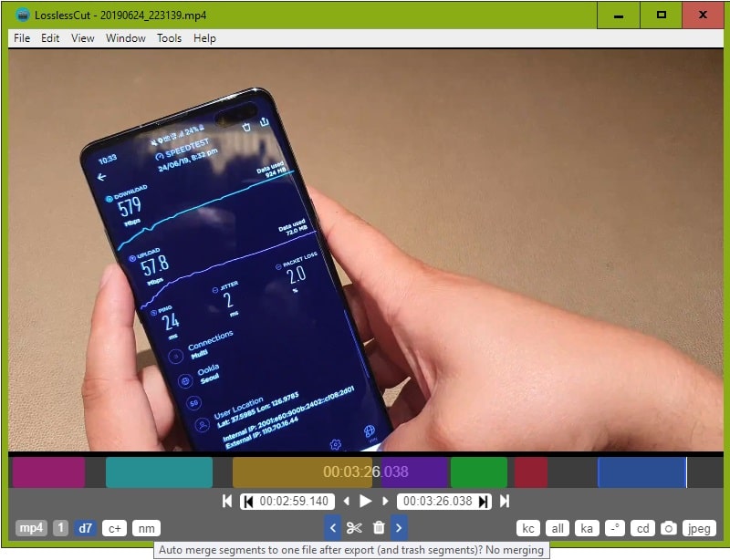730x560 pixels.
Task: Jump to start of video
Action: [227, 501]
